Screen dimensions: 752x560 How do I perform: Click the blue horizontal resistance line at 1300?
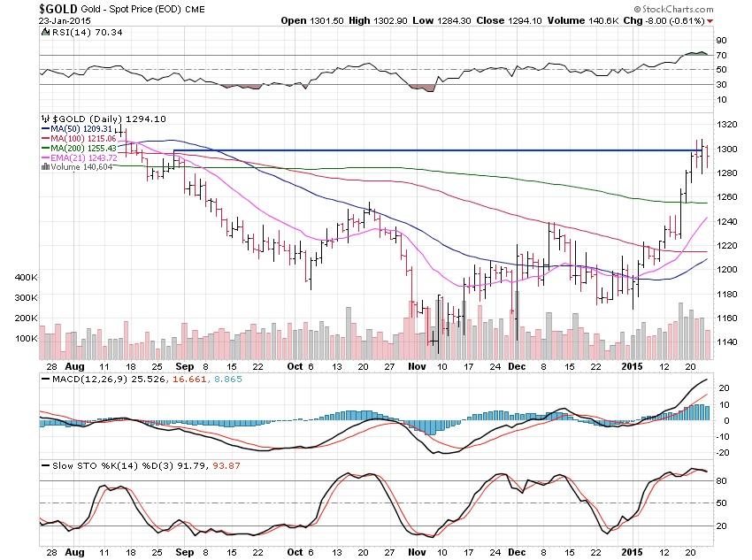tap(442, 150)
